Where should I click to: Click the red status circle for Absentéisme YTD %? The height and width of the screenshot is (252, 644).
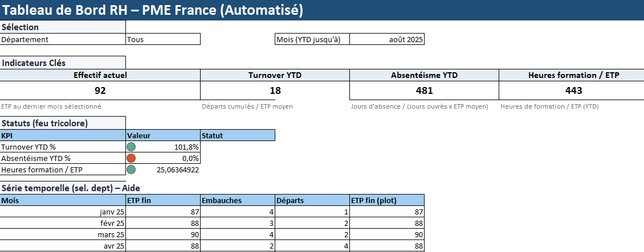(131, 158)
